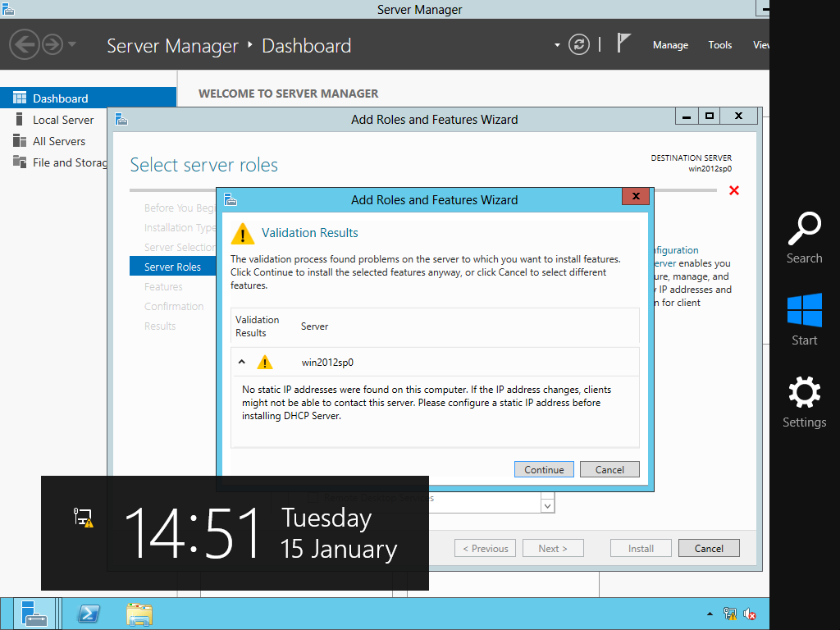Click the Search charm icon

[804, 230]
